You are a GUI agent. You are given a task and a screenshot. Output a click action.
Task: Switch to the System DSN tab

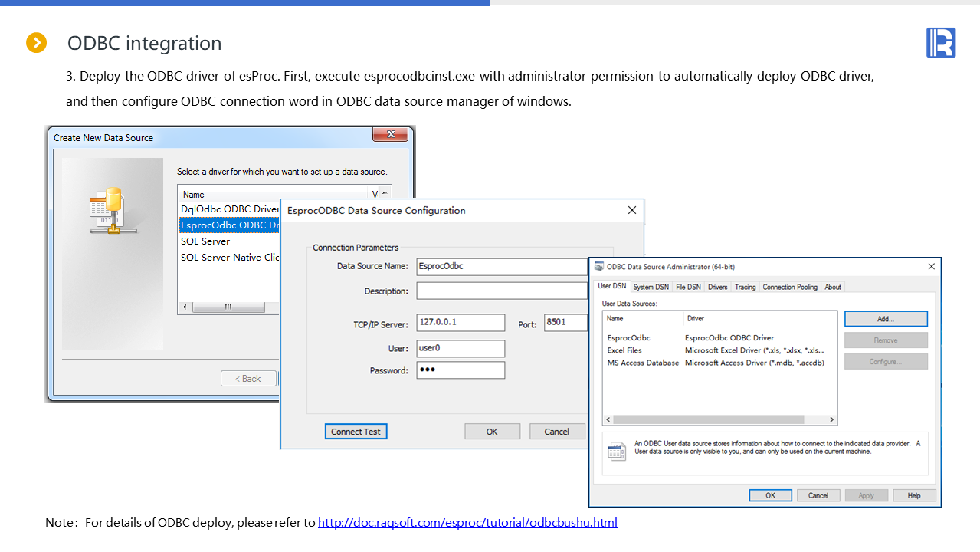click(x=651, y=287)
